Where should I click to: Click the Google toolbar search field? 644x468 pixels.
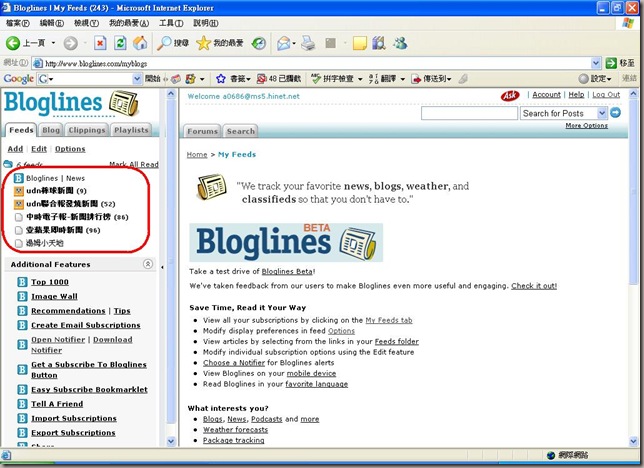click(90, 78)
